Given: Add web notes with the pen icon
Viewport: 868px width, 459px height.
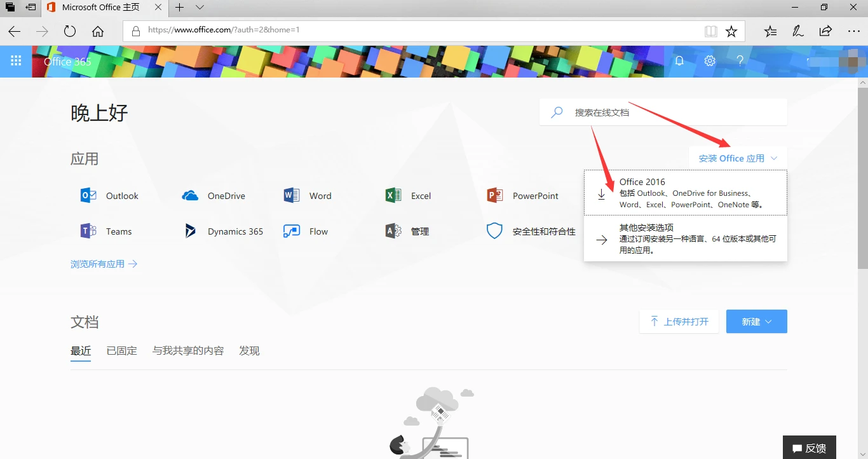Looking at the screenshot, I should click(798, 31).
